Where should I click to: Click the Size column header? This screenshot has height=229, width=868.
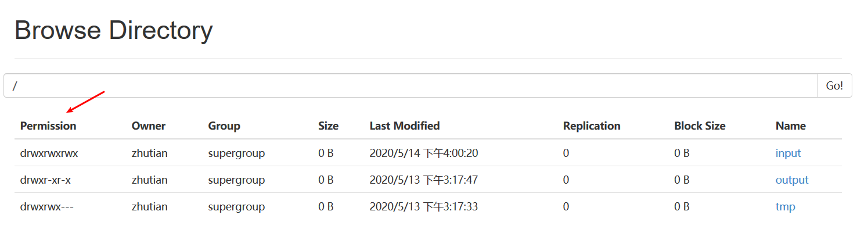point(328,126)
